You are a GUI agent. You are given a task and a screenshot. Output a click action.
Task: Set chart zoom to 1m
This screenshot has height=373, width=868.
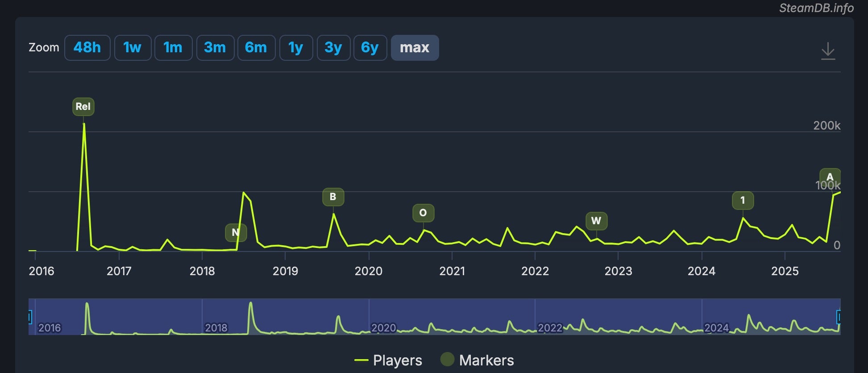point(173,47)
